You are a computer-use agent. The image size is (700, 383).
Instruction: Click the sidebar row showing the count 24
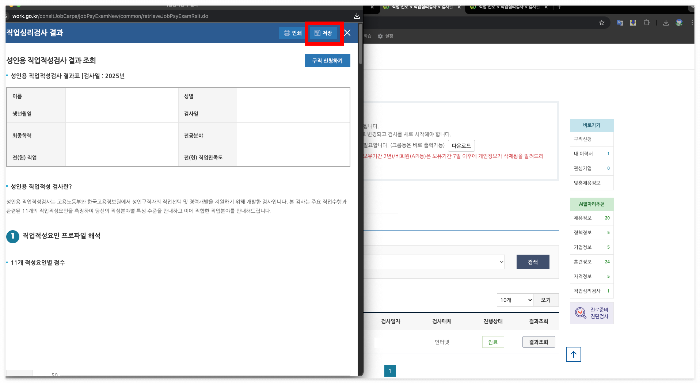[x=591, y=262]
